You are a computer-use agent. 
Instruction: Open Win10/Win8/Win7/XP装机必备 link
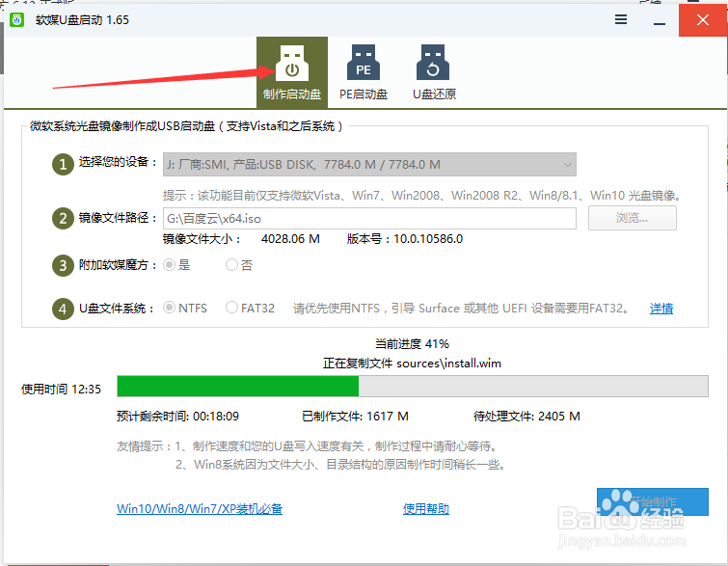pyautogui.click(x=200, y=509)
